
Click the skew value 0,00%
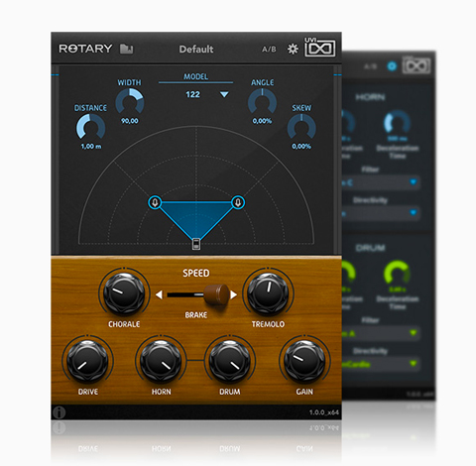pos(301,146)
